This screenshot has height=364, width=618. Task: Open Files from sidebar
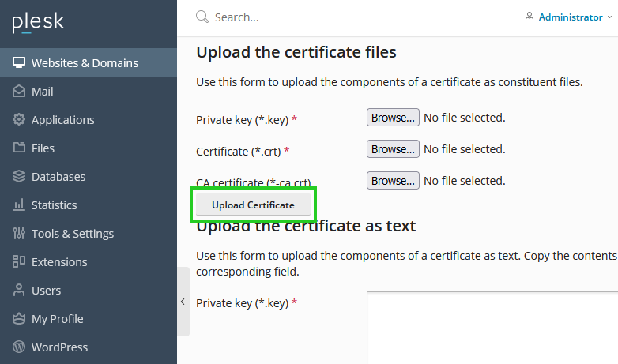pos(89,148)
